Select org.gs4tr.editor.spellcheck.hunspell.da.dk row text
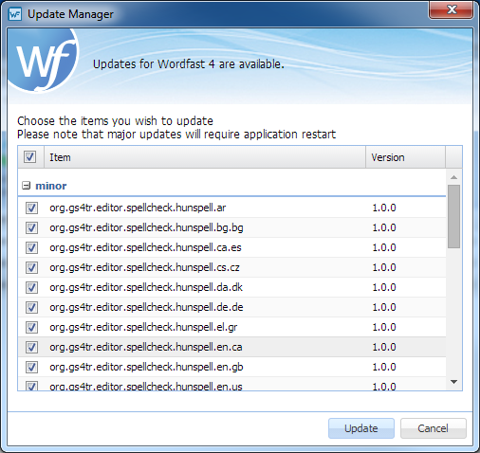The image size is (480, 453). click(146, 288)
